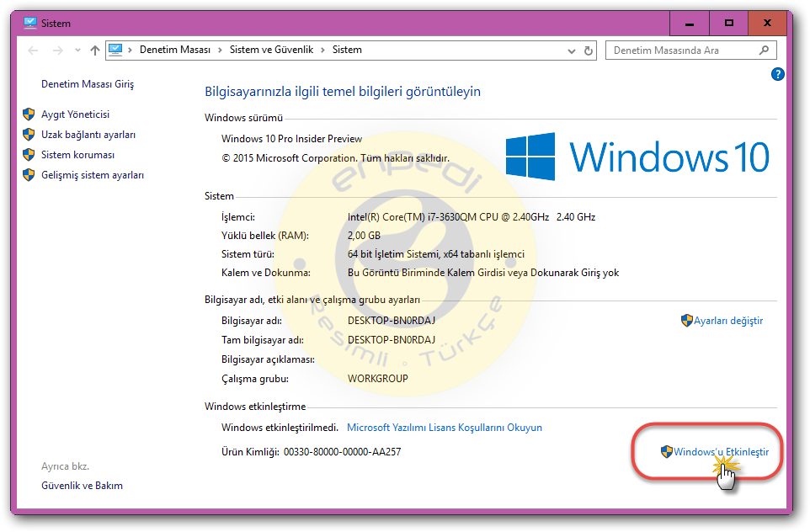Click the search magnifier icon

[x=764, y=51]
